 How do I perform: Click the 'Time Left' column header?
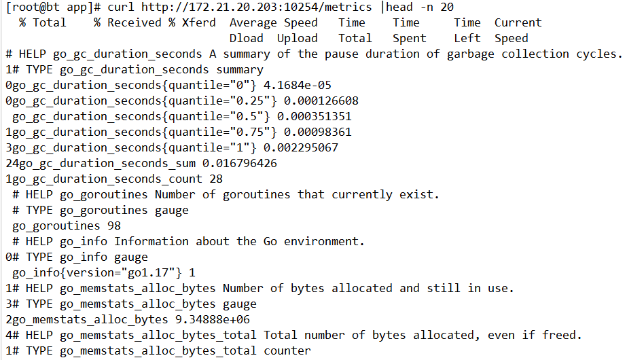[x=467, y=31]
